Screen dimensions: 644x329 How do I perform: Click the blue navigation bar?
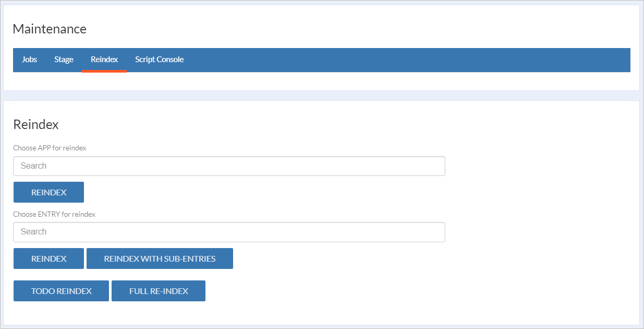pos(365,60)
